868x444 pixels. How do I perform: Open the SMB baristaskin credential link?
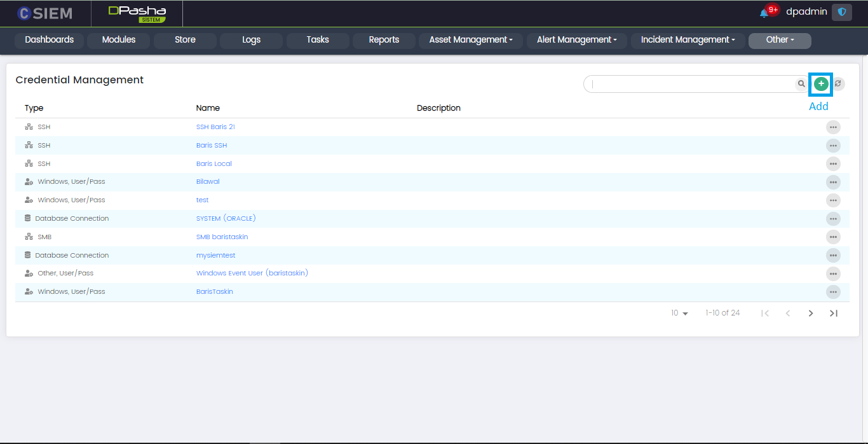coord(222,237)
